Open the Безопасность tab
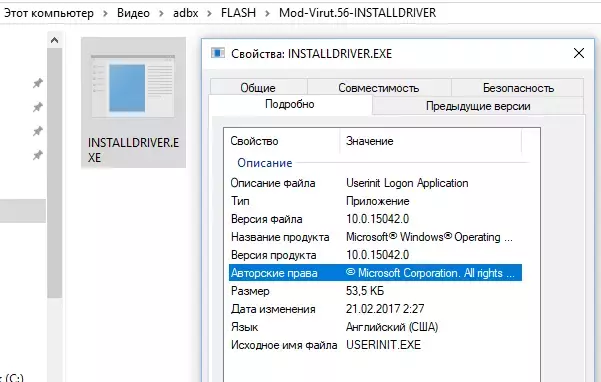Screen dimensions: 601x382 [x=518, y=88]
